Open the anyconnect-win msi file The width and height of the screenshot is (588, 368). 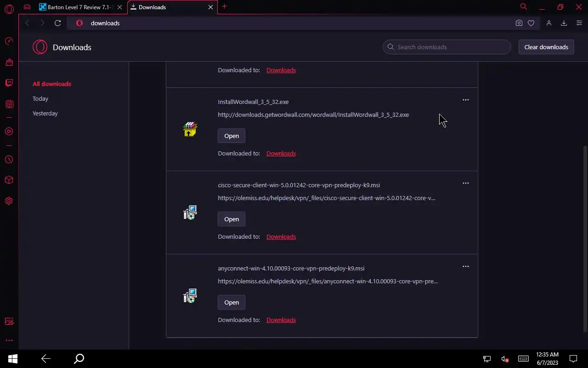coord(232,302)
